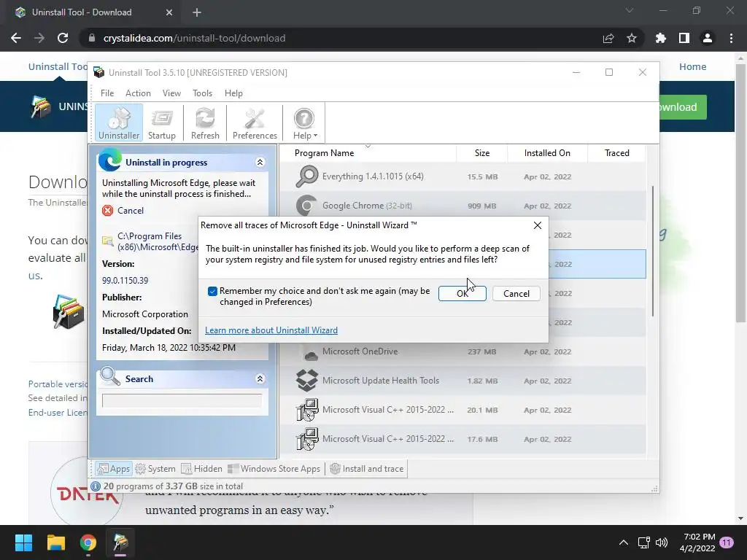Viewport: 747px width, 560px height.
Task: Sort by Program Name column header
Action: (x=368, y=153)
